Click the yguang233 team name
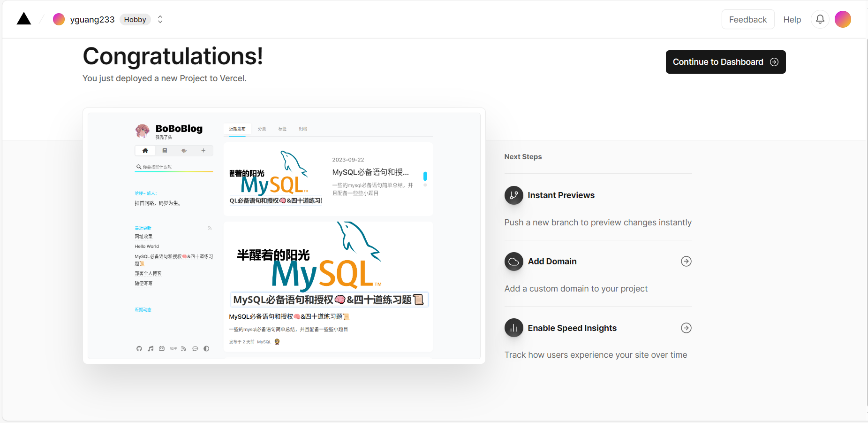Image resolution: width=868 pixels, height=423 pixels. (92, 19)
